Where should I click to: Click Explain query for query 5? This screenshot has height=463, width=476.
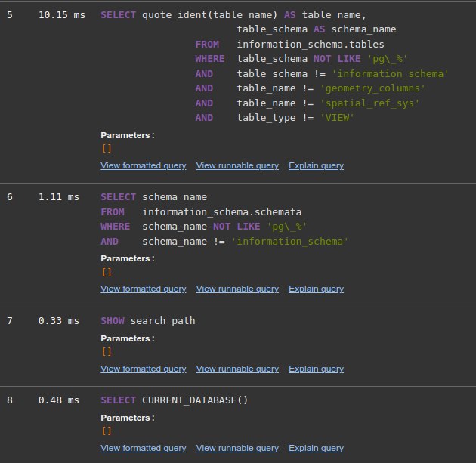click(x=316, y=165)
